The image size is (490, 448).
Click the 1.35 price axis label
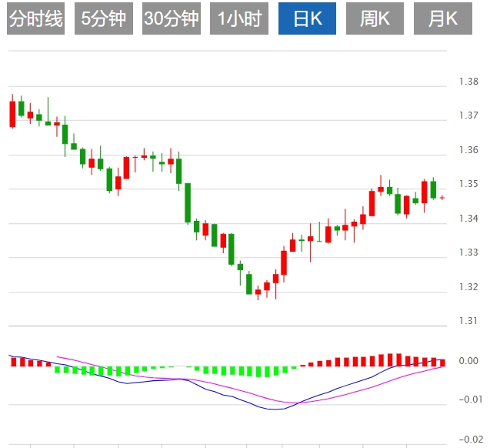tap(468, 185)
